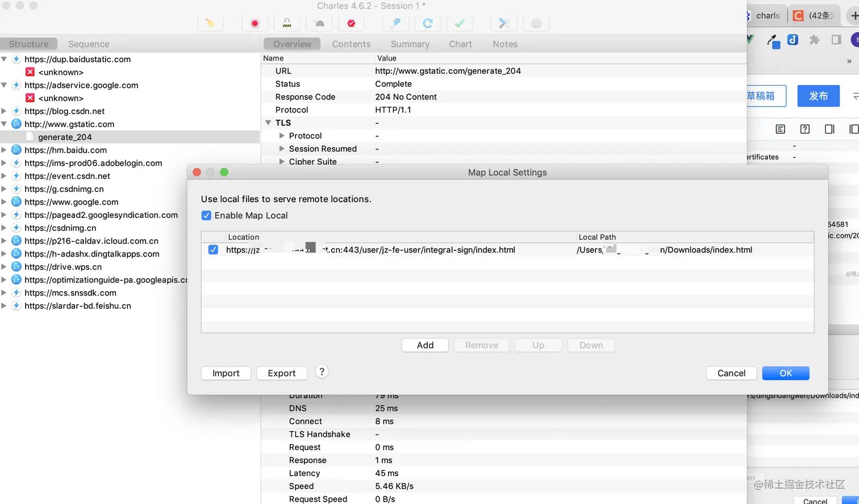Viewport: 859px width, 504px height.
Task: Open a new browser tab with plus
Action: 854,16
